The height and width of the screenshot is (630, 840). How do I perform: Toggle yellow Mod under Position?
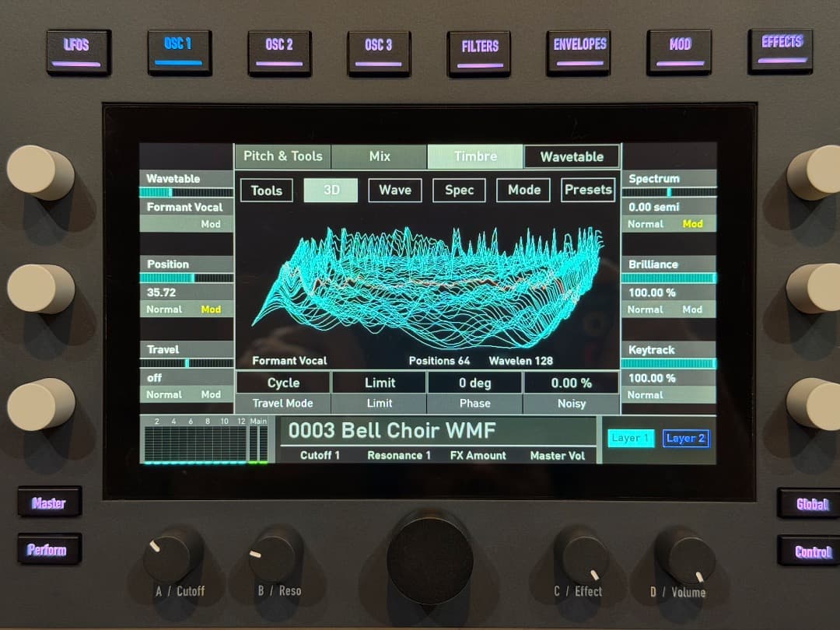[211, 310]
